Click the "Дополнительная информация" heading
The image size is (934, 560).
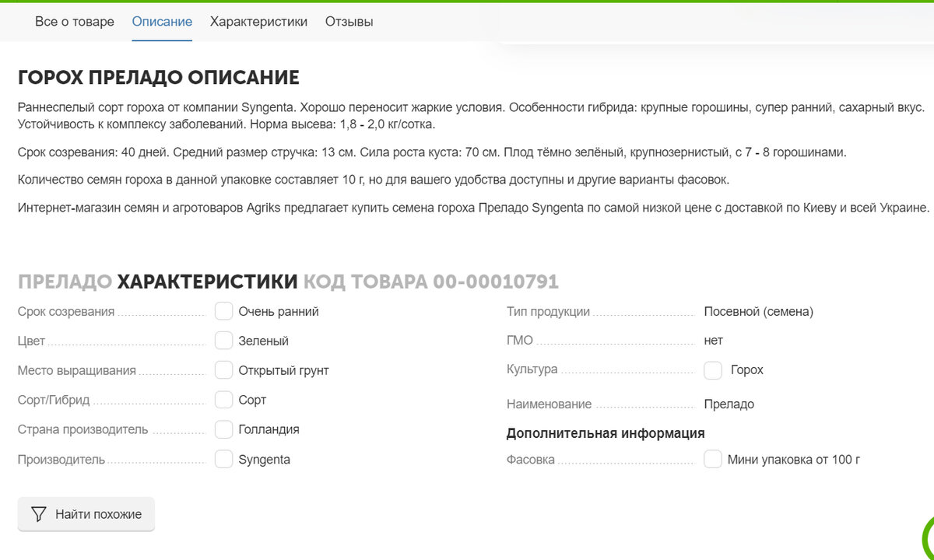(606, 433)
